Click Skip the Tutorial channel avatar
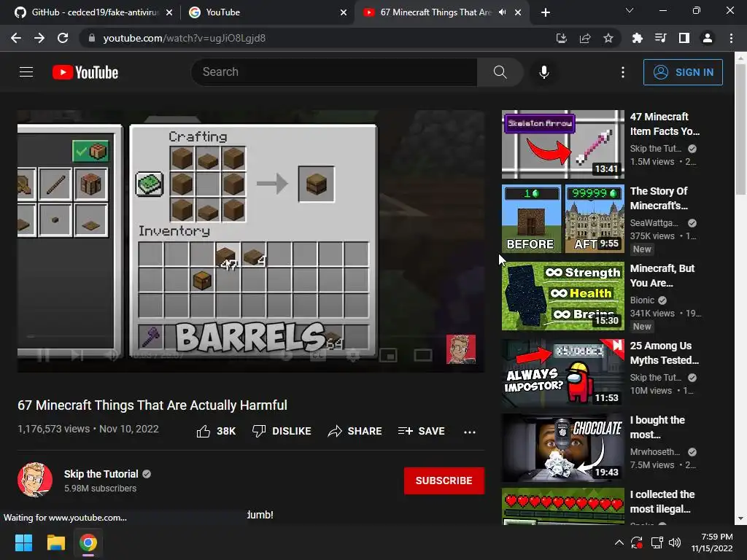 point(35,480)
